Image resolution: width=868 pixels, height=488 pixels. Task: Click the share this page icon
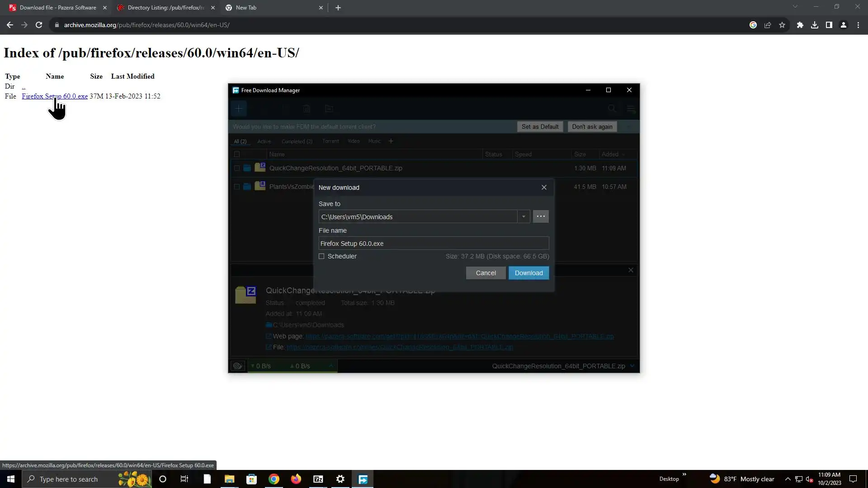coord(768,25)
